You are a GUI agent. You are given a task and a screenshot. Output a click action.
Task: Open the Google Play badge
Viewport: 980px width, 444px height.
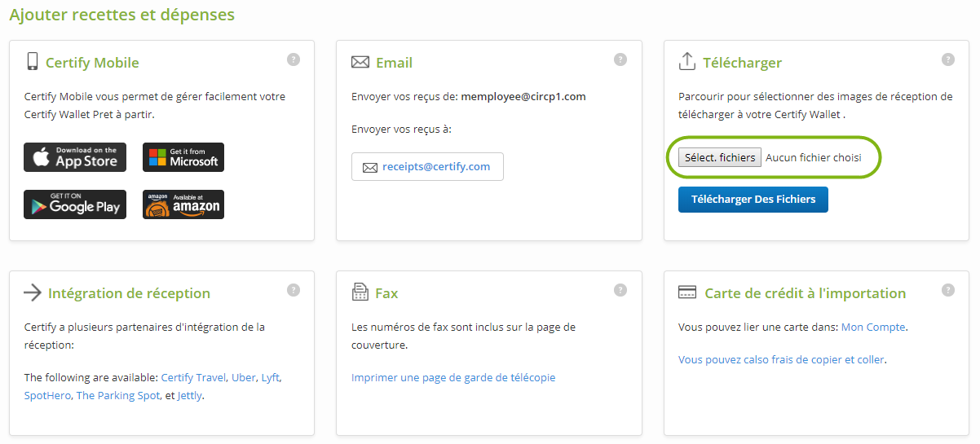[x=75, y=204]
